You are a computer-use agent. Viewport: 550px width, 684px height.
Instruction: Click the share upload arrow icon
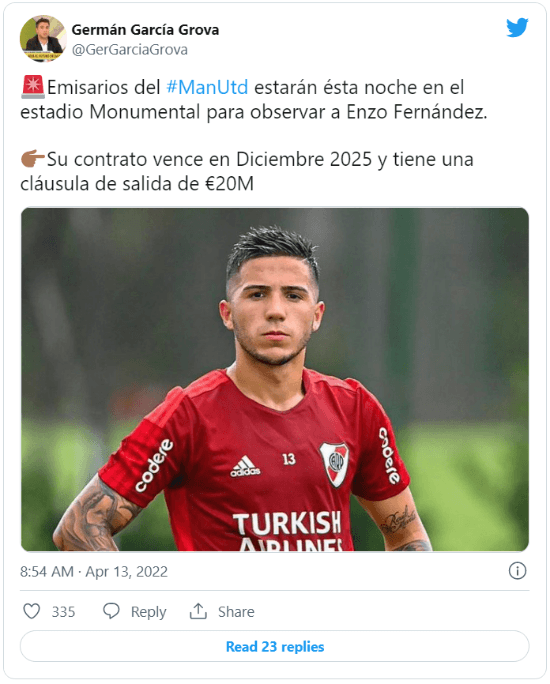[198, 611]
